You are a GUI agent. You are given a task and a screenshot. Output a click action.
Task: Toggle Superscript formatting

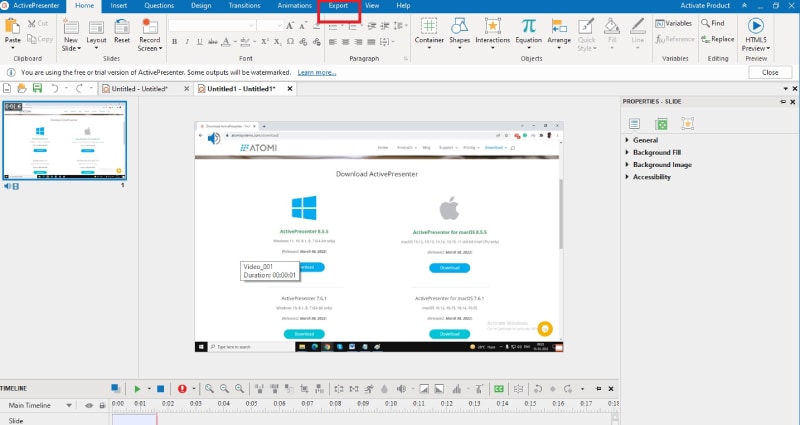tap(265, 42)
